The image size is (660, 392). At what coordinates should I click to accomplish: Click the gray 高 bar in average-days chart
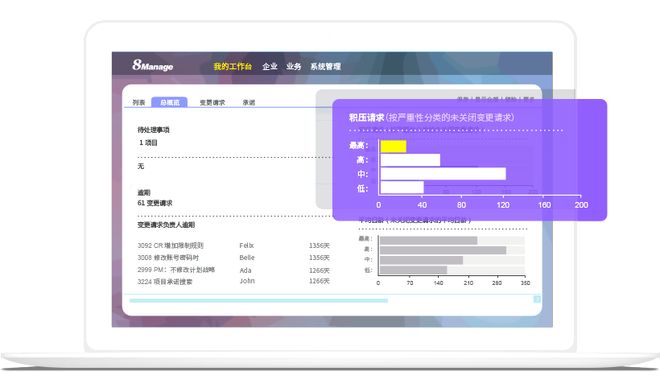[443, 250]
